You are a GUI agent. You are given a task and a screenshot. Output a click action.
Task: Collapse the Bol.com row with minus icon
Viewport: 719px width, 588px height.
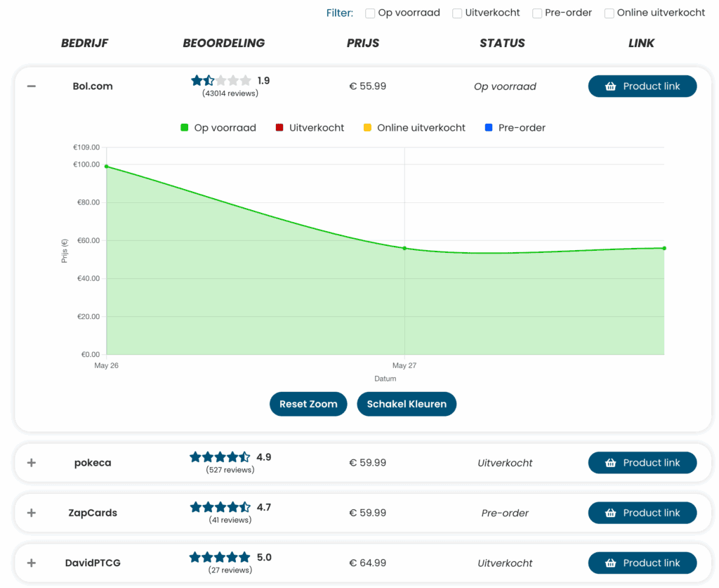[x=31, y=86]
